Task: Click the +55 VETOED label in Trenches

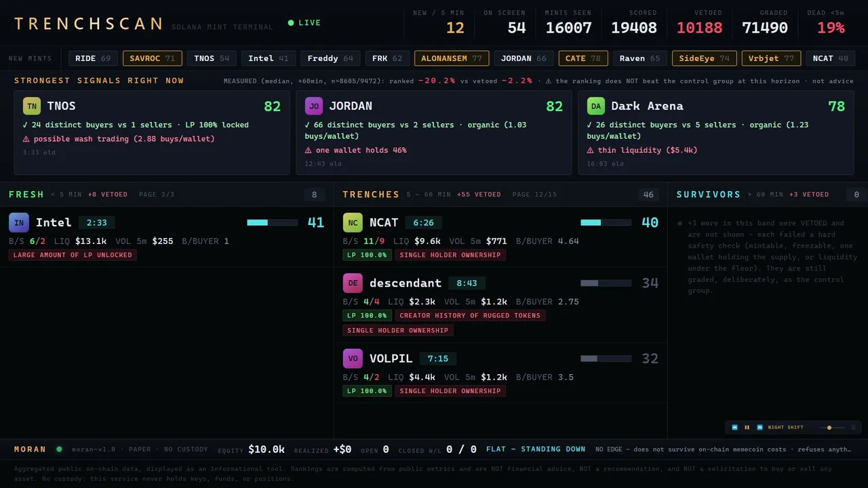Action: 479,195
